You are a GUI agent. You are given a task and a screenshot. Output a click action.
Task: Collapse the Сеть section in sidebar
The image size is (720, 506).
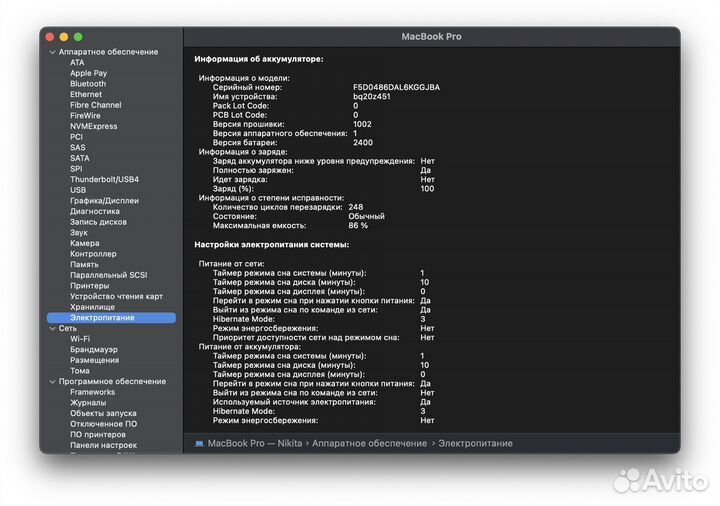pos(53,328)
